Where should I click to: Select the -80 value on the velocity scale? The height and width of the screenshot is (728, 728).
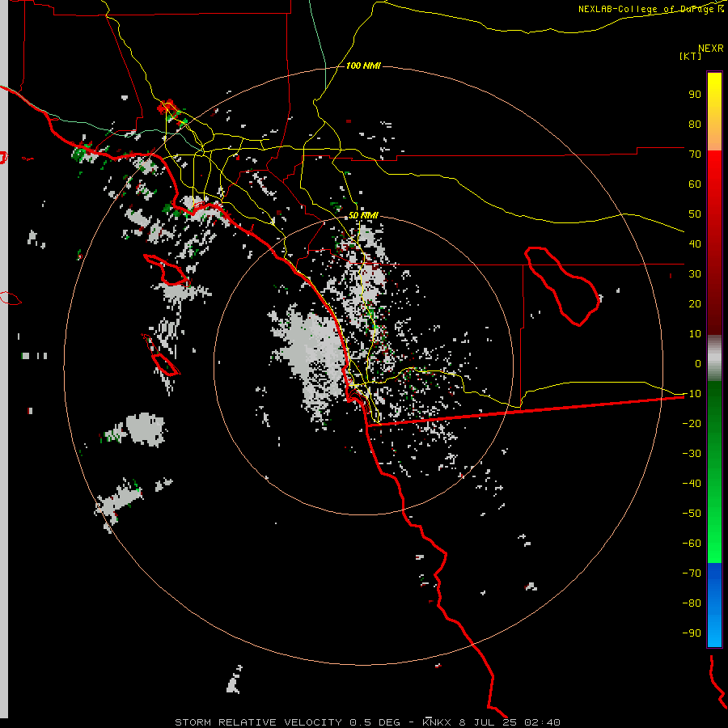tap(692, 603)
